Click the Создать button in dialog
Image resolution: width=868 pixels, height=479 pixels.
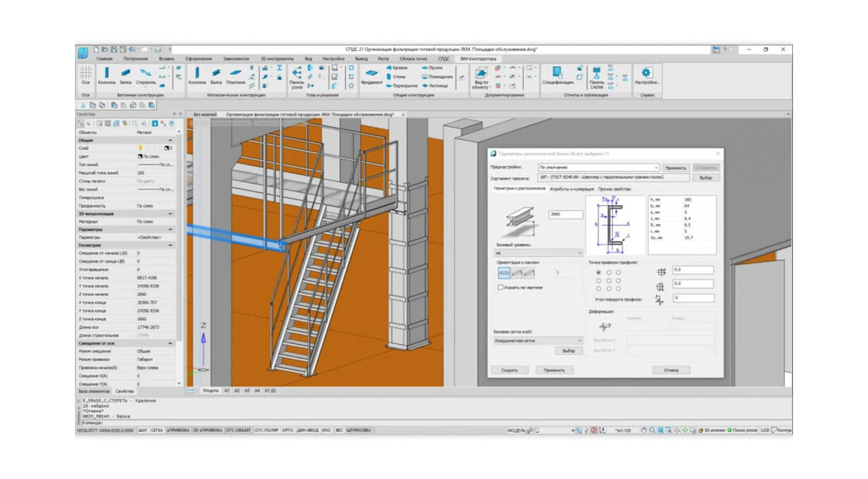tap(509, 370)
